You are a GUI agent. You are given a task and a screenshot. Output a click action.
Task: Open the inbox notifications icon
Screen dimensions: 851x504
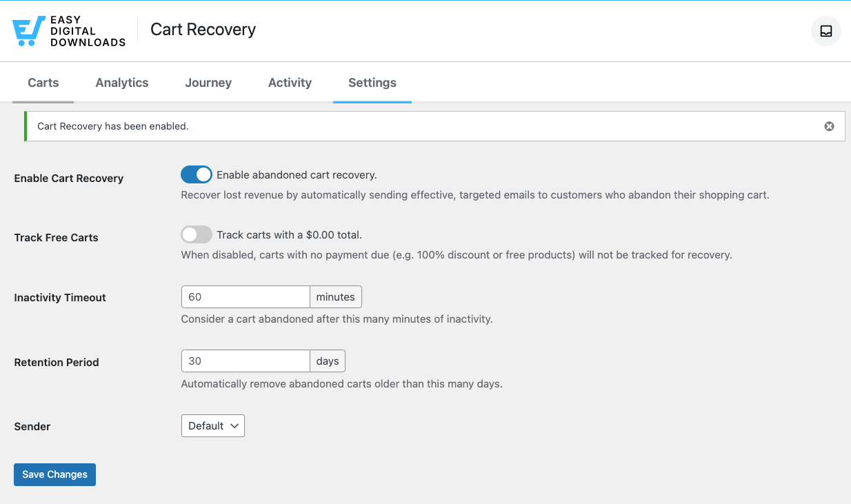825,31
